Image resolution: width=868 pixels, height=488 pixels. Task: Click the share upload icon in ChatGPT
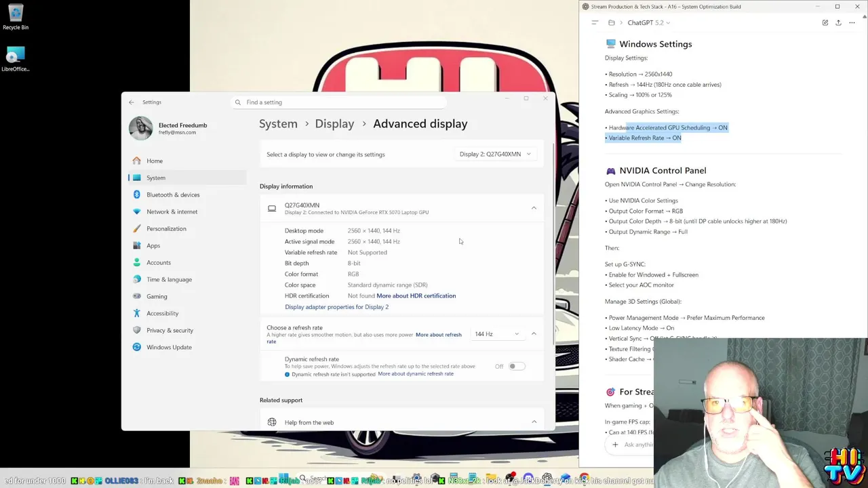[x=838, y=22]
